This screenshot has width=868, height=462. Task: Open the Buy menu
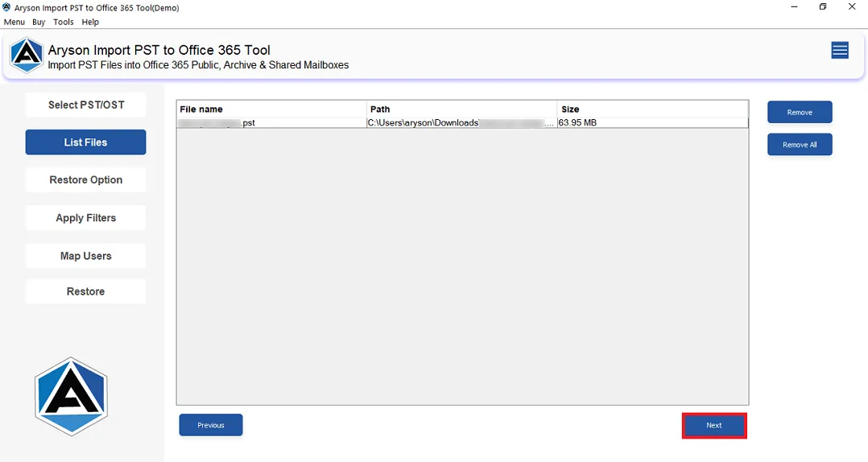[39, 22]
